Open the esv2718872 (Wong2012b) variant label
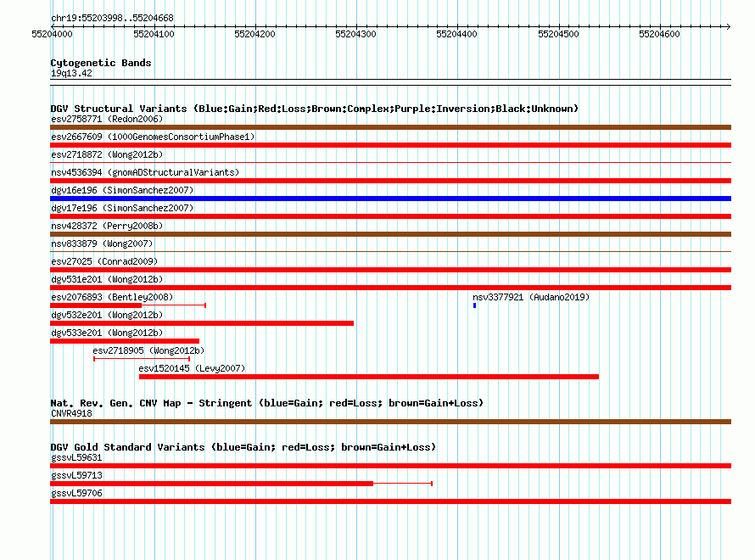The width and height of the screenshot is (755, 560). [x=107, y=154]
